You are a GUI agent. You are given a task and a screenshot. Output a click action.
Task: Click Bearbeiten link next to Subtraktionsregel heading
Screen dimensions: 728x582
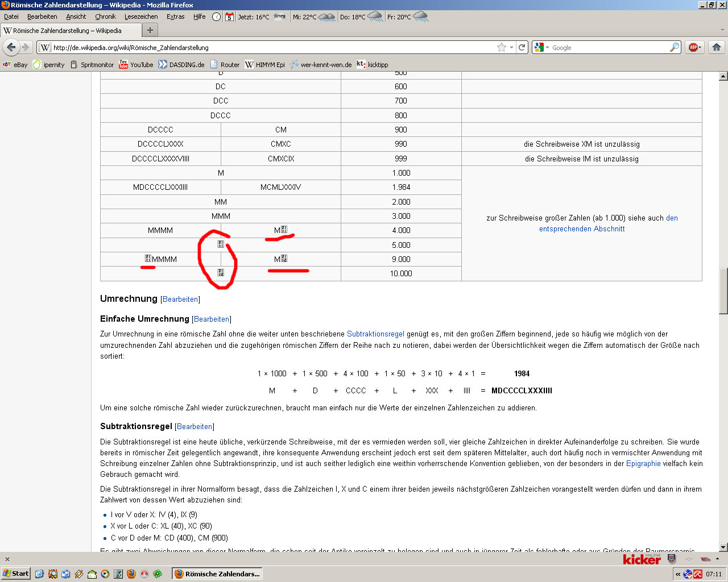point(195,426)
